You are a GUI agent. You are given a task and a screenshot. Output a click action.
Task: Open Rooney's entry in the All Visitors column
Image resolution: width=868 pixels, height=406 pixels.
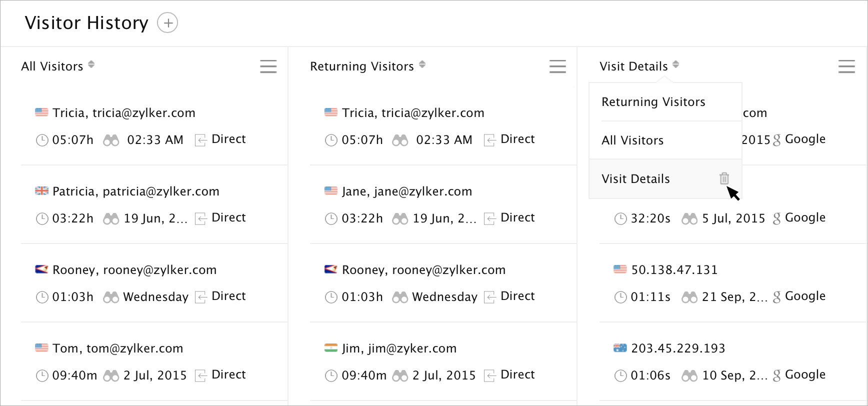pyautogui.click(x=134, y=270)
